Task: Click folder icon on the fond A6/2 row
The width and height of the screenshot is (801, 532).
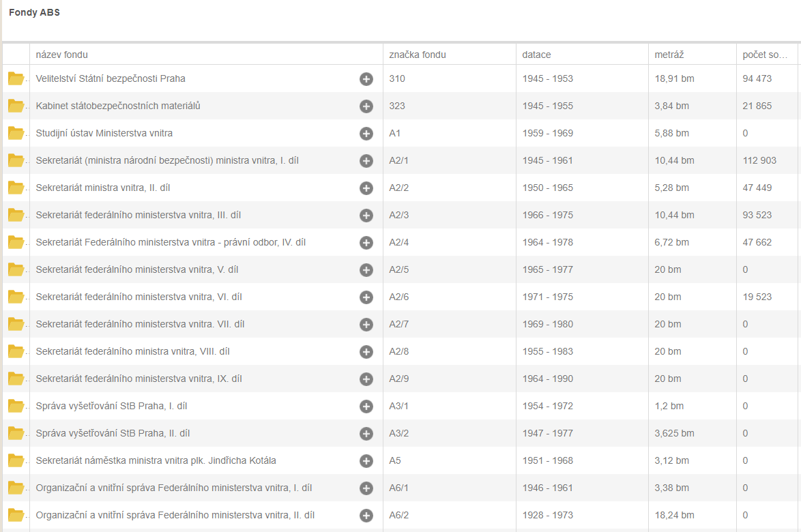Action: pyautogui.click(x=16, y=515)
